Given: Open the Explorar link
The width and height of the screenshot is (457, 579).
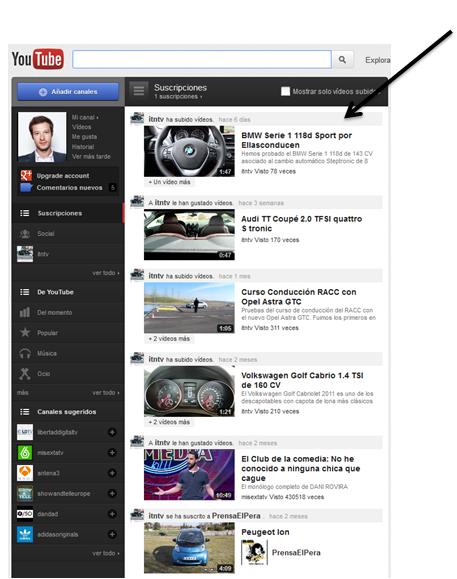Looking at the screenshot, I should (x=377, y=60).
